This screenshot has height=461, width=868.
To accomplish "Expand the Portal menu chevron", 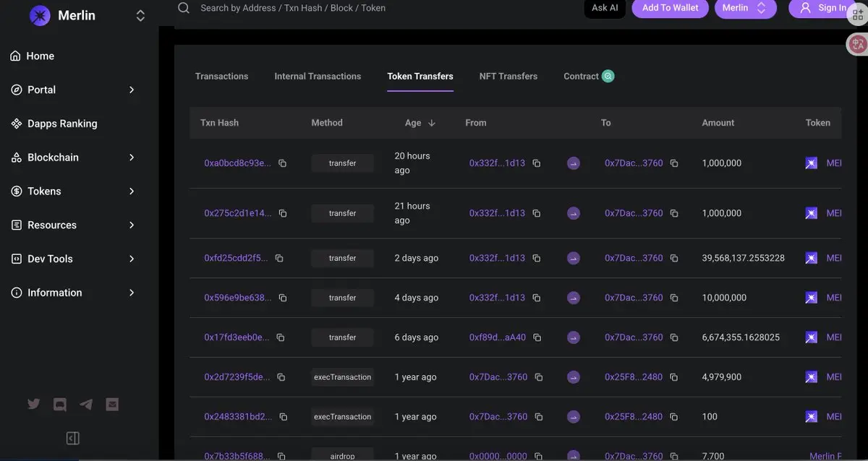I will 132,90.
